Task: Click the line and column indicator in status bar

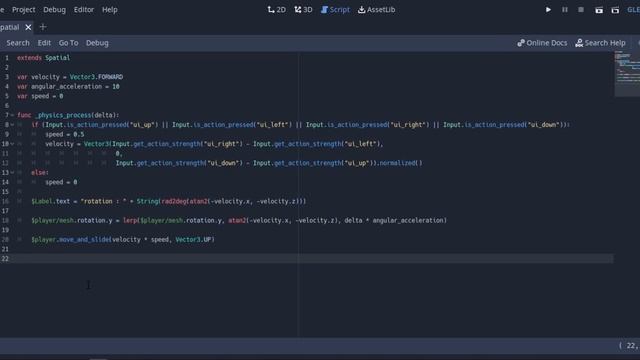Action: (x=629, y=346)
